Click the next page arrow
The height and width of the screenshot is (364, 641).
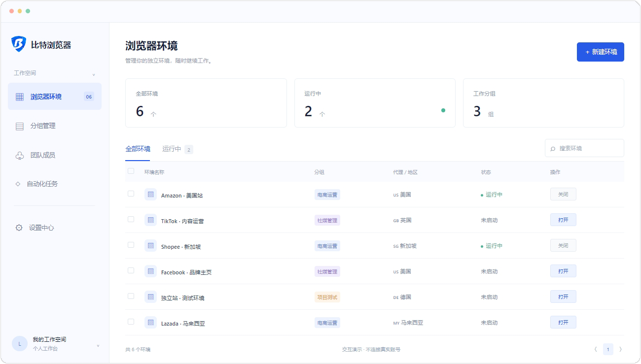pos(620,349)
